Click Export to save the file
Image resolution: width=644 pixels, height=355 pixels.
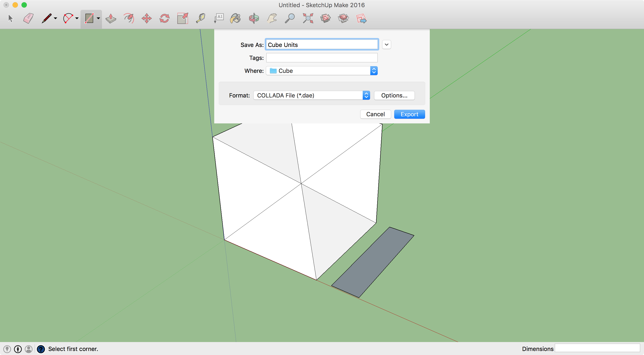409,114
